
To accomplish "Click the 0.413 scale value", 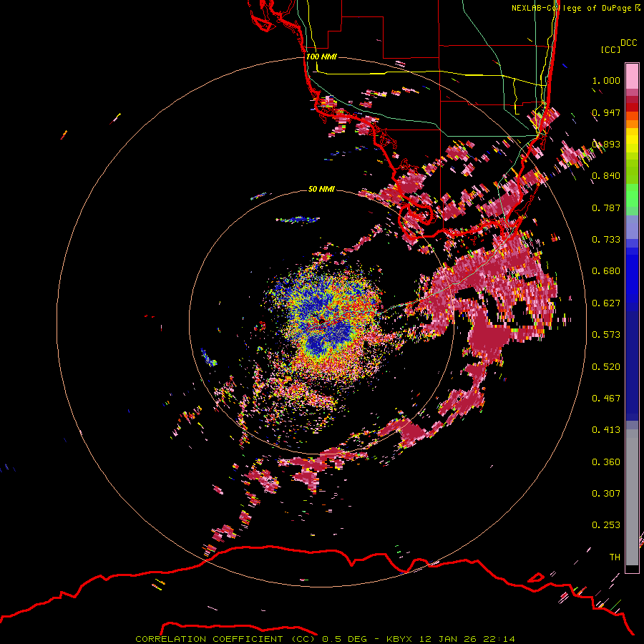I will (x=606, y=430).
